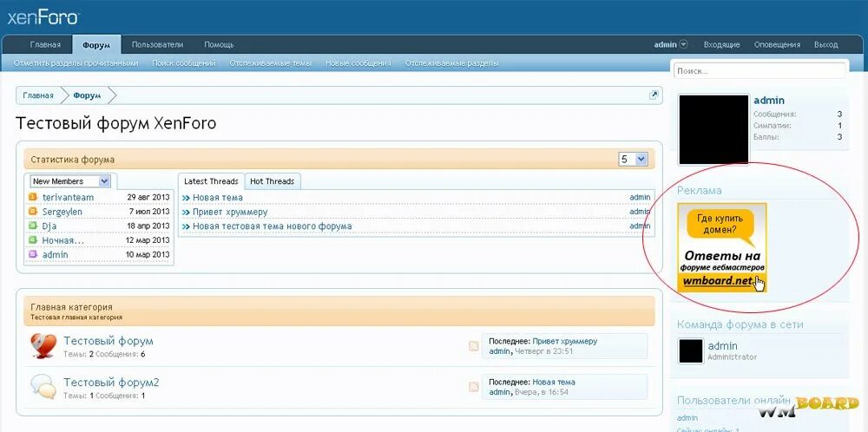The height and width of the screenshot is (432, 868).
Task: Open Отслеживаемые разделы link
Action: 451,63
